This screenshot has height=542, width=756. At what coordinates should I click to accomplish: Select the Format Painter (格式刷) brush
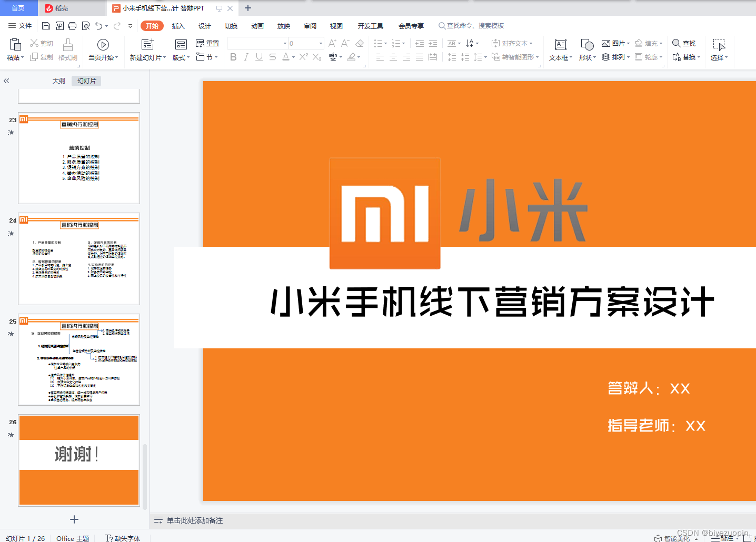pos(68,50)
